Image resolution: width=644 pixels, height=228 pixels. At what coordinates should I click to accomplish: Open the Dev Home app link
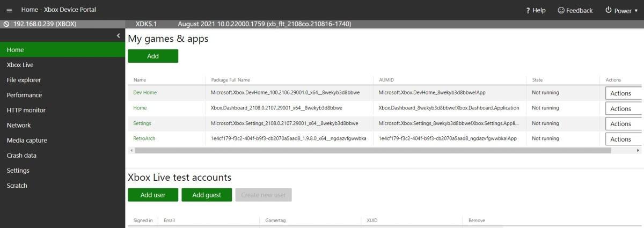(x=145, y=92)
